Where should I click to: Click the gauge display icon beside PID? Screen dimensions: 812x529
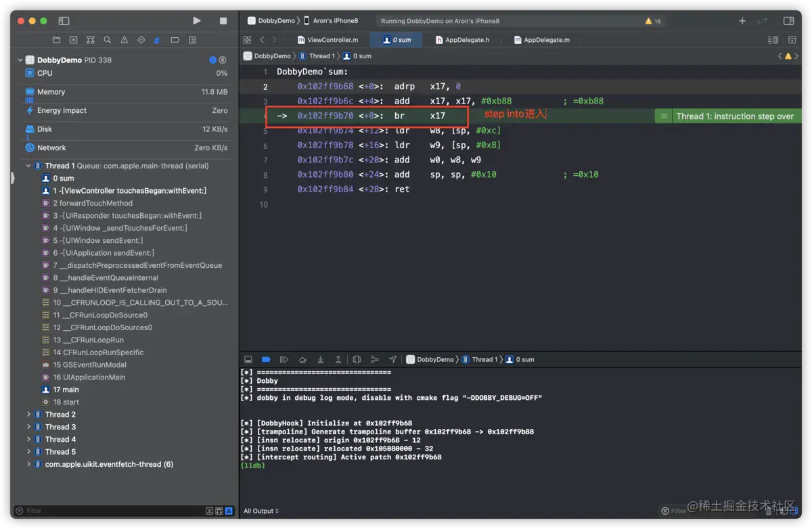pyautogui.click(x=223, y=60)
